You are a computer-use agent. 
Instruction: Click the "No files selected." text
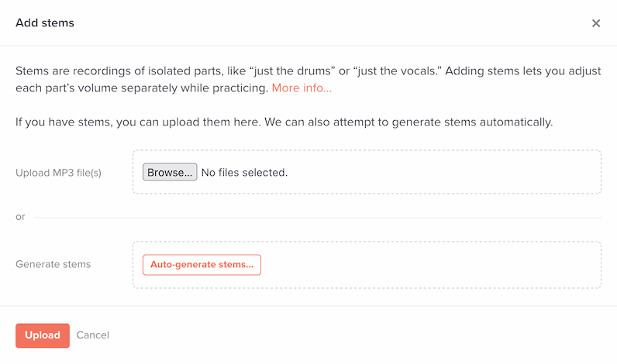244,172
